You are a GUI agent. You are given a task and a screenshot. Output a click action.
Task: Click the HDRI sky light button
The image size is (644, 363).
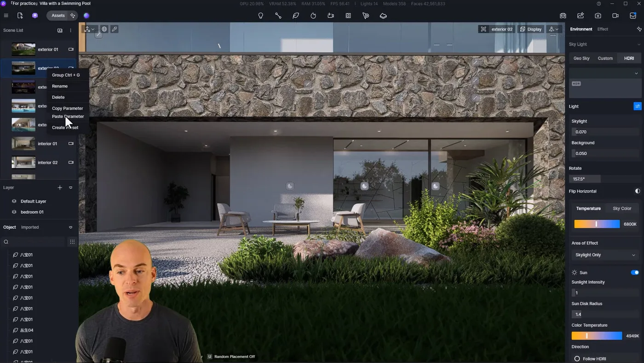(x=629, y=58)
